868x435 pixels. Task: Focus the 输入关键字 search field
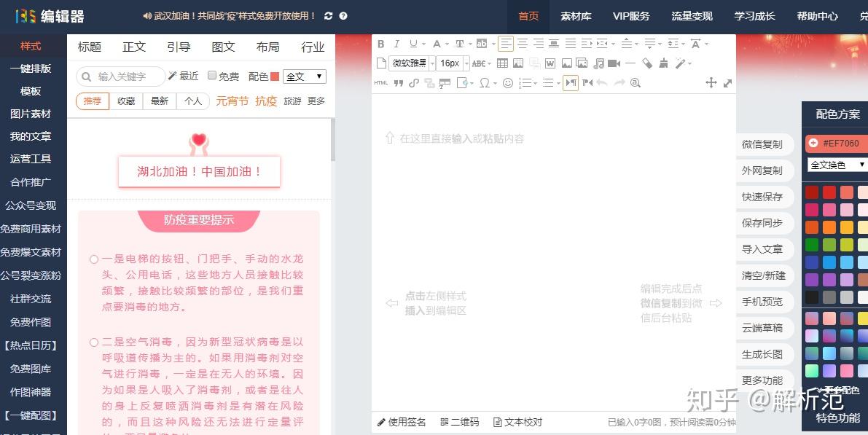point(121,77)
